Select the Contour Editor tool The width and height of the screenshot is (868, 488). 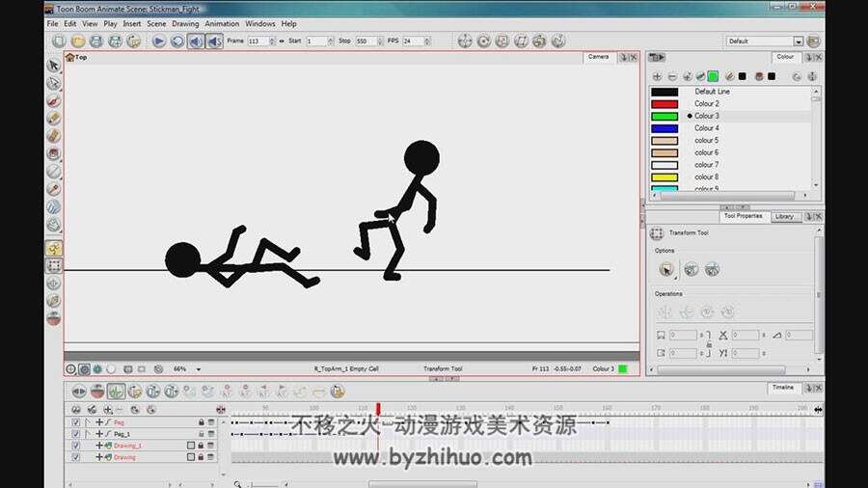pyautogui.click(x=54, y=84)
